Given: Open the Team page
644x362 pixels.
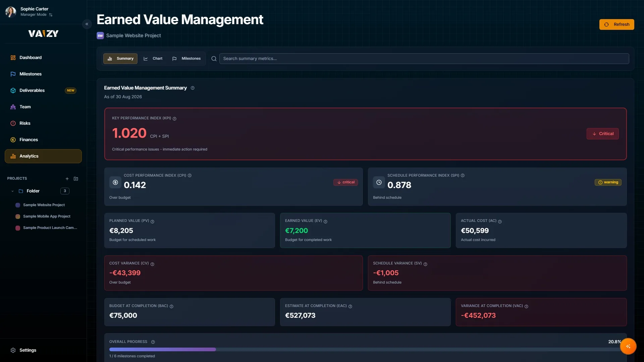Looking at the screenshot, I should pyautogui.click(x=43, y=107).
